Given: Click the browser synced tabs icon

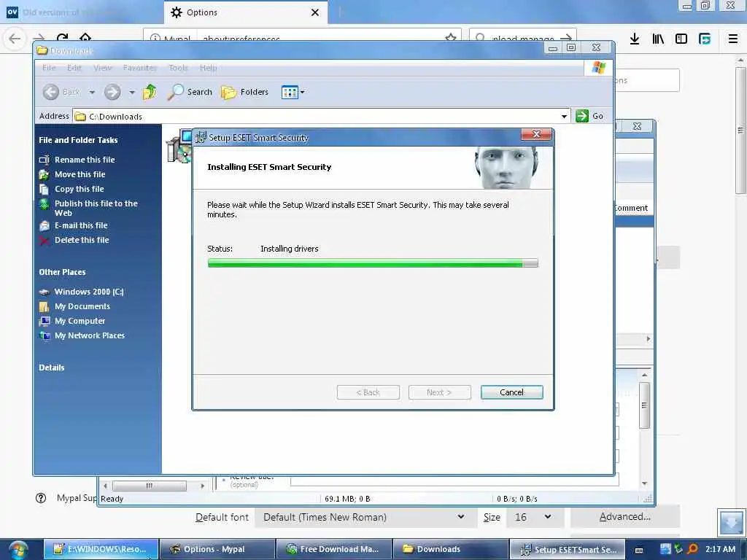Looking at the screenshot, I should click(x=705, y=39).
